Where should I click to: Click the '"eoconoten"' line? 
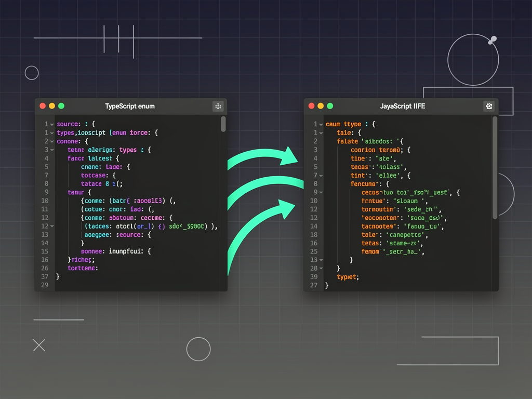(404, 218)
